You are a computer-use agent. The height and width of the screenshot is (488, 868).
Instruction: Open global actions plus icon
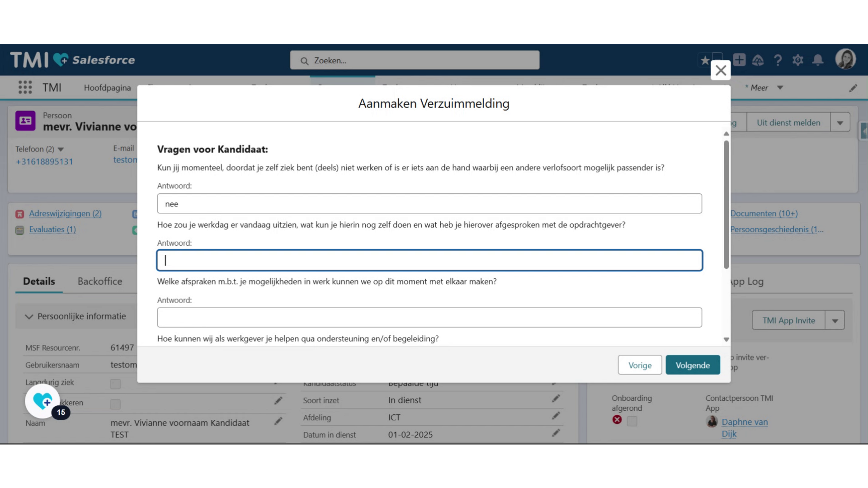point(740,60)
